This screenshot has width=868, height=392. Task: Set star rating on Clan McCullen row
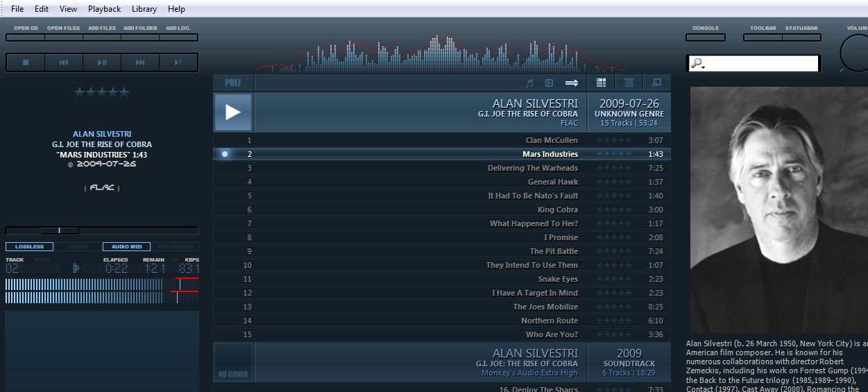[x=614, y=140]
